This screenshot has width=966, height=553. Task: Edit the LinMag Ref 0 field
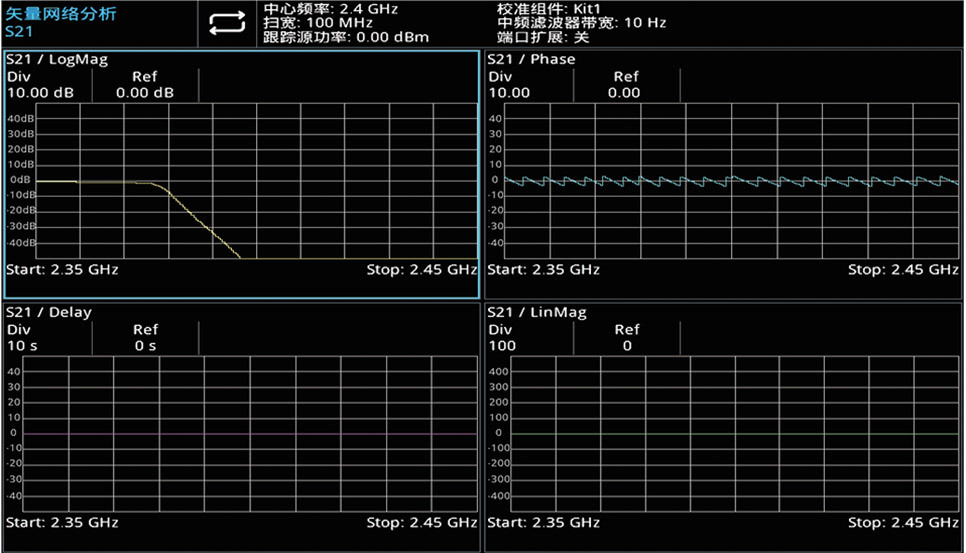[x=627, y=338]
